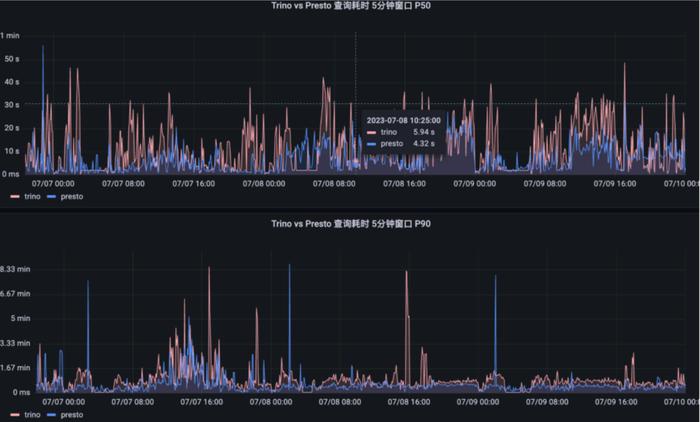Viewport: 700px width, 422px height.
Task: Click the 07/09 16:00 label on P50 axis
Action: [x=615, y=184]
